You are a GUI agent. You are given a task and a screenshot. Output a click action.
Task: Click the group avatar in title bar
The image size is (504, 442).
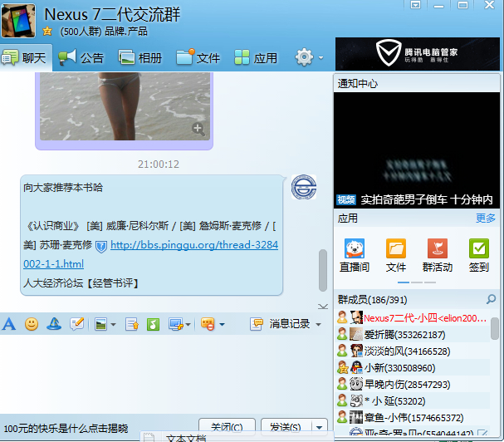click(x=18, y=21)
